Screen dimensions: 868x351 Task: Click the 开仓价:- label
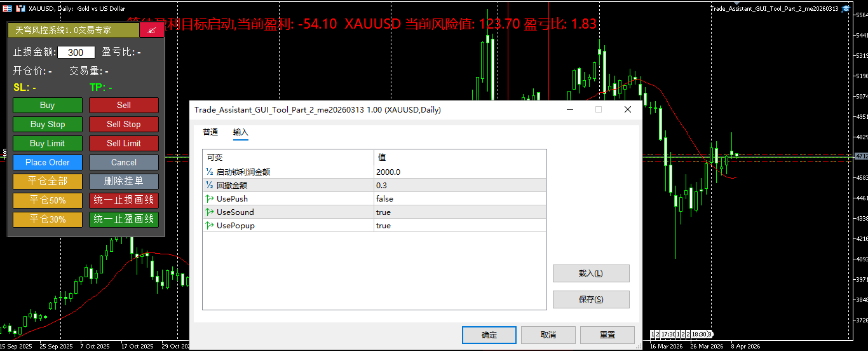[x=32, y=71]
